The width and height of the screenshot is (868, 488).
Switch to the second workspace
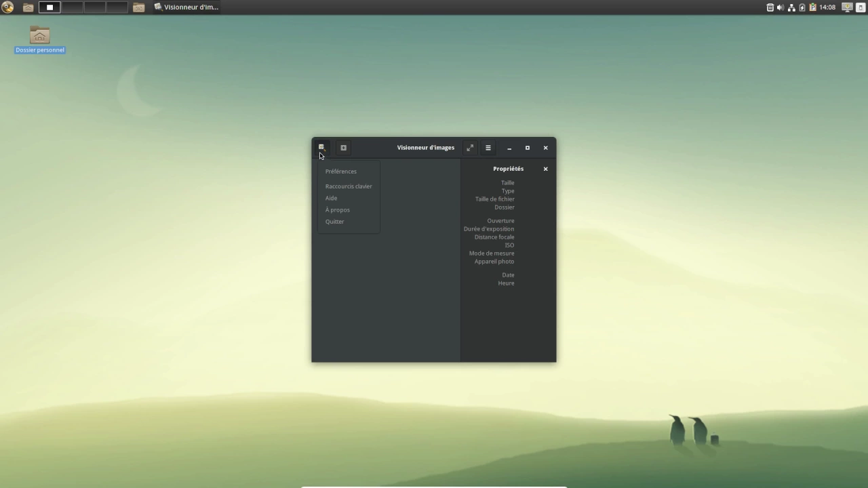point(72,7)
